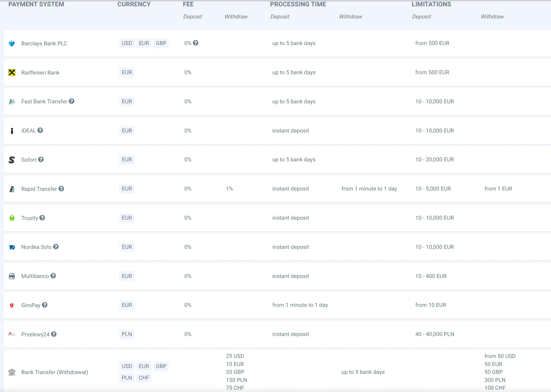Click 'from 1 EUR' withdraw limit for Rapid Transfer

click(x=498, y=189)
